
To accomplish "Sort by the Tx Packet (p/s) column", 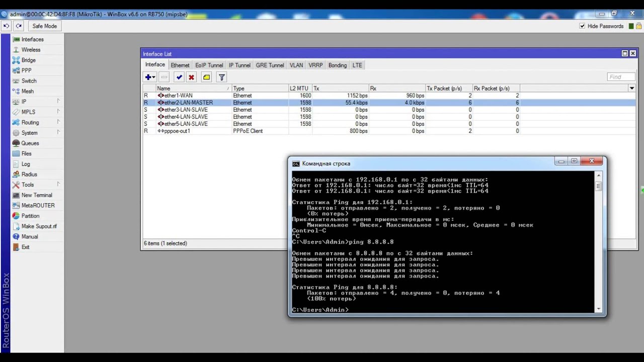I will click(x=449, y=88).
